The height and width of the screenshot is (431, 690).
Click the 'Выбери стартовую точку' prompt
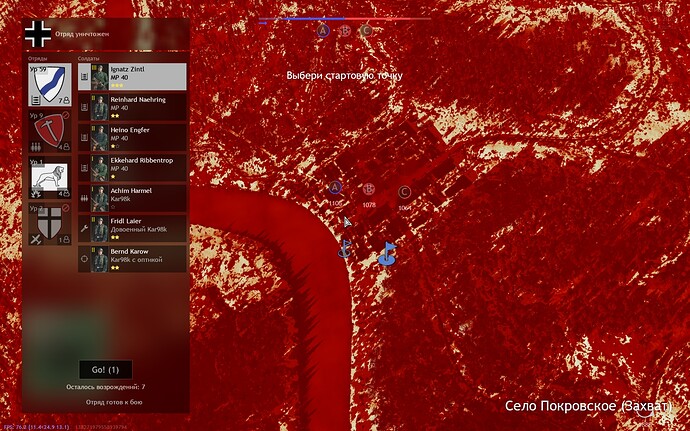tap(345, 75)
